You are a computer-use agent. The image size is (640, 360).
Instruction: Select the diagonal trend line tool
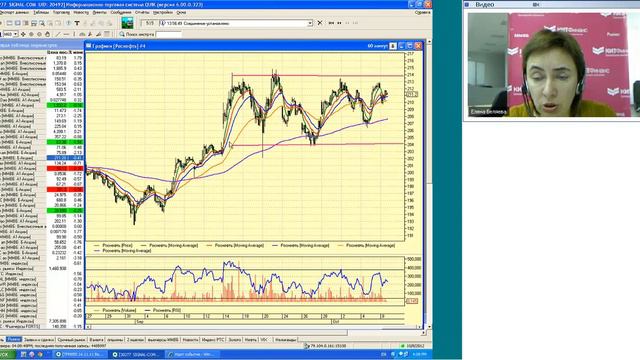pos(58,34)
